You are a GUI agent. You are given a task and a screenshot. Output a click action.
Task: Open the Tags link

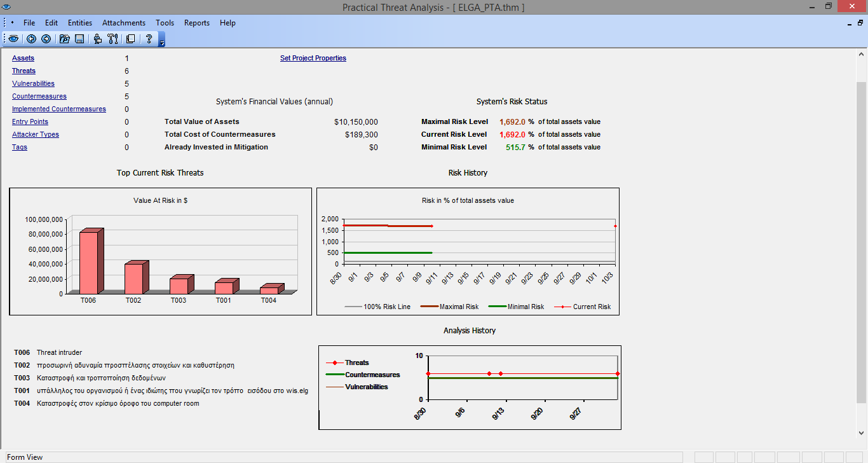20,147
